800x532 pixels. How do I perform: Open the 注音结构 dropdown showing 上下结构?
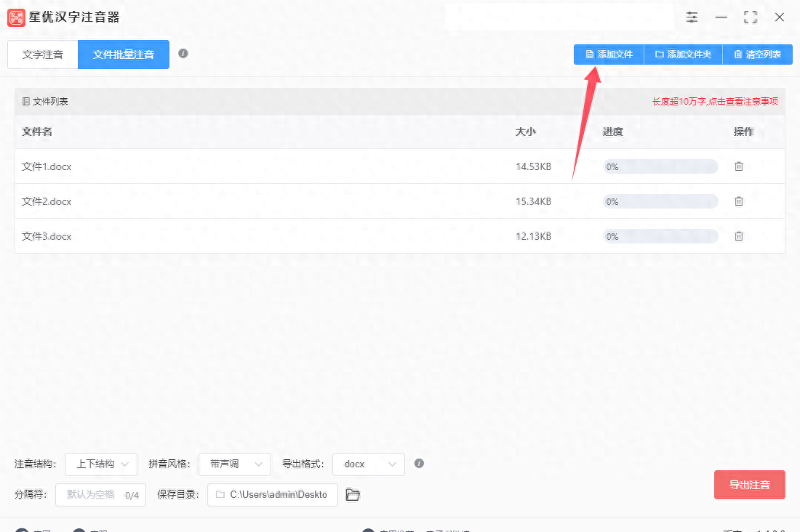click(x=100, y=464)
